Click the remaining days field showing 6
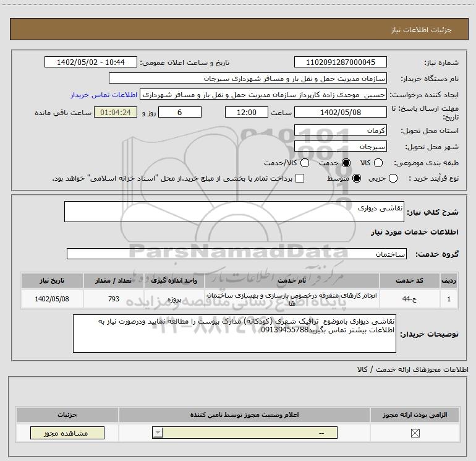The image size is (476, 461). pos(180,112)
